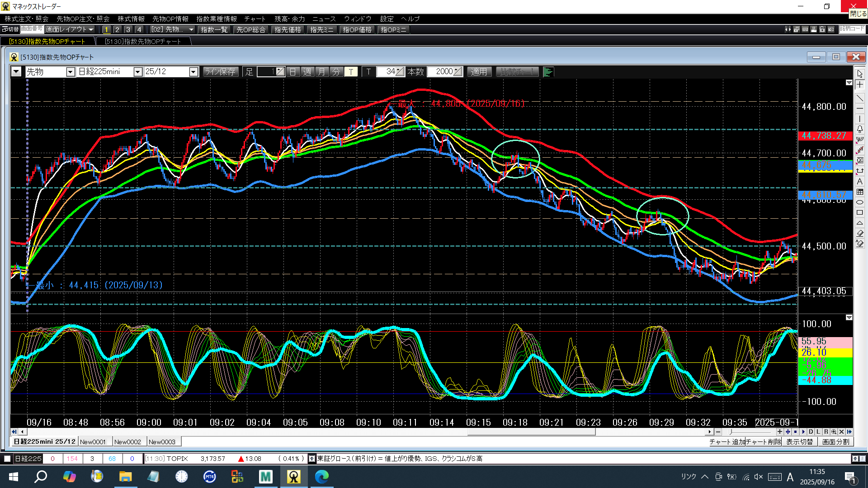Switch to the New0001 chart tab
The image size is (868, 488).
[93, 441]
